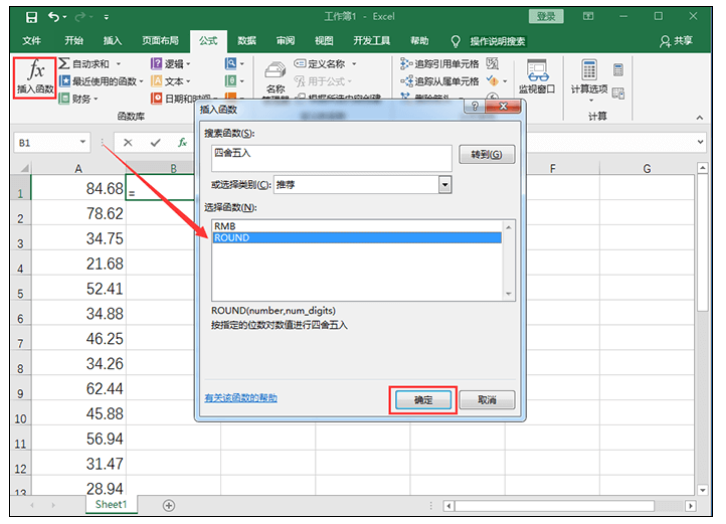The image size is (726, 524).
Task: Click the Go (转到) button
Action: pyautogui.click(x=487, y=155)
